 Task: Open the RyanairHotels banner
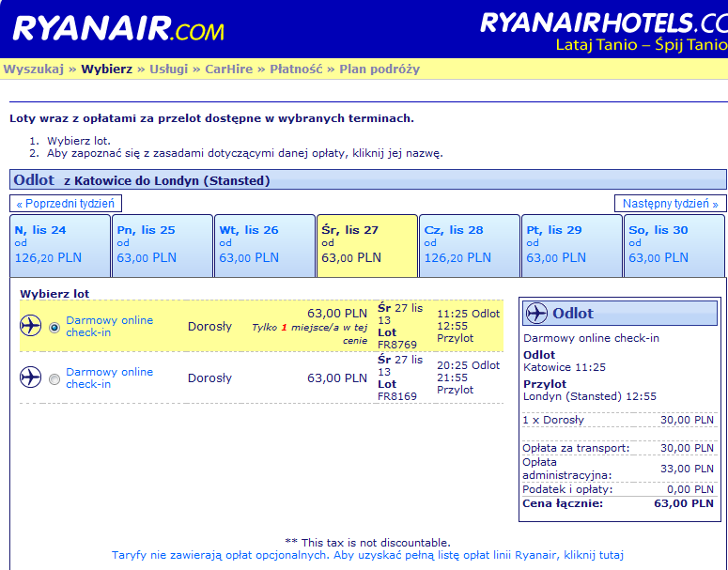[x=604, y=32]
